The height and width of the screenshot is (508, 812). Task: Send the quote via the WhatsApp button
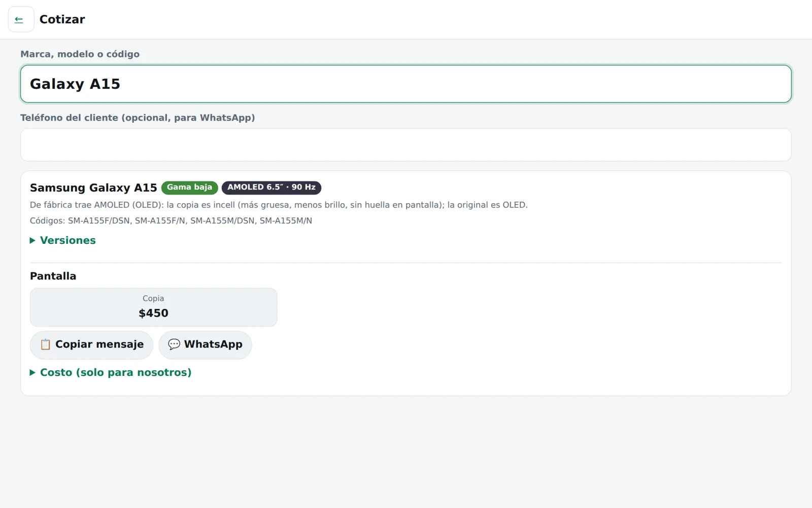pyautogui.click(x=205, y=345)
